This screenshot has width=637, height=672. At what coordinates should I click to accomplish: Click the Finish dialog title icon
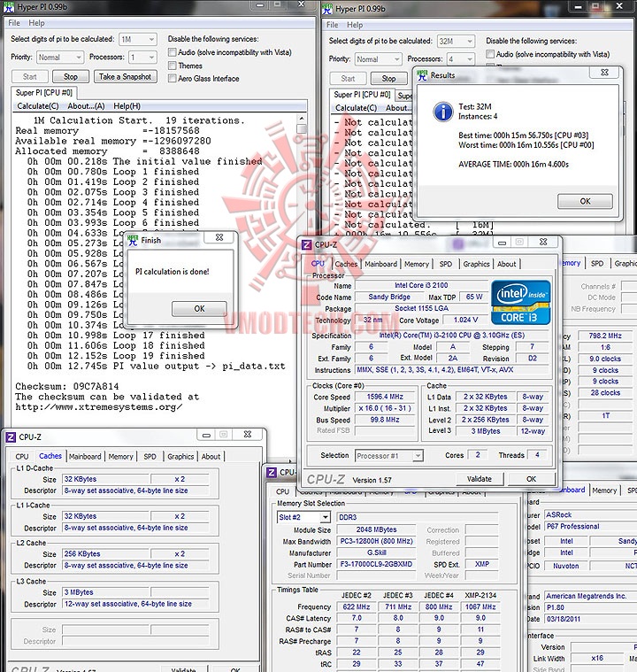133,240
